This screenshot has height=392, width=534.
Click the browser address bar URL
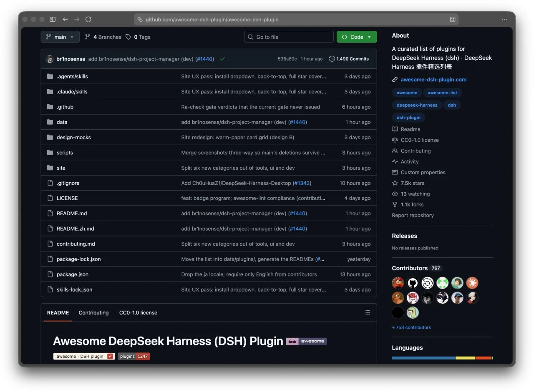pyautogui.click(x=212, y=20)
